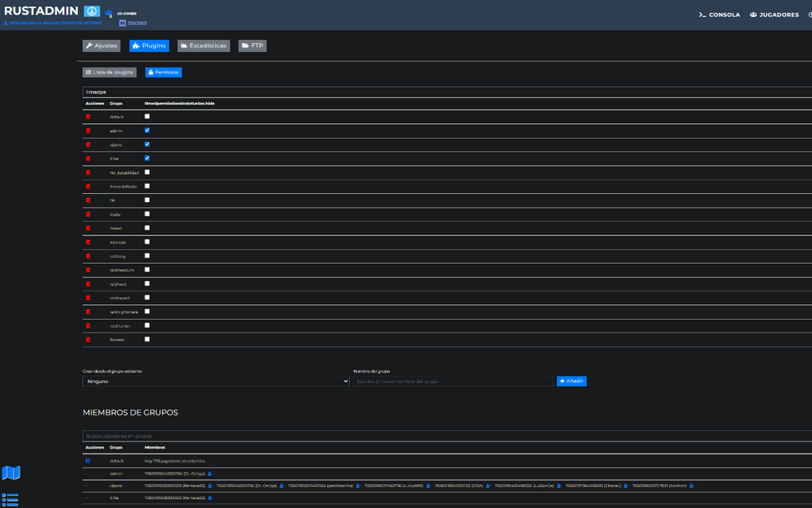Click the trash icon for raidhunter group

pyautogui.click(x=89, y=325)
